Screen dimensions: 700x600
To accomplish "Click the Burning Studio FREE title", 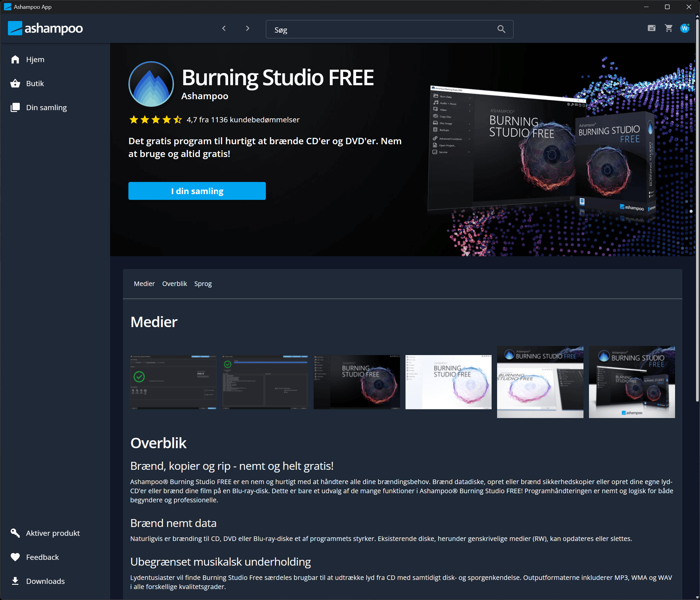I will (x=278, y=77).
